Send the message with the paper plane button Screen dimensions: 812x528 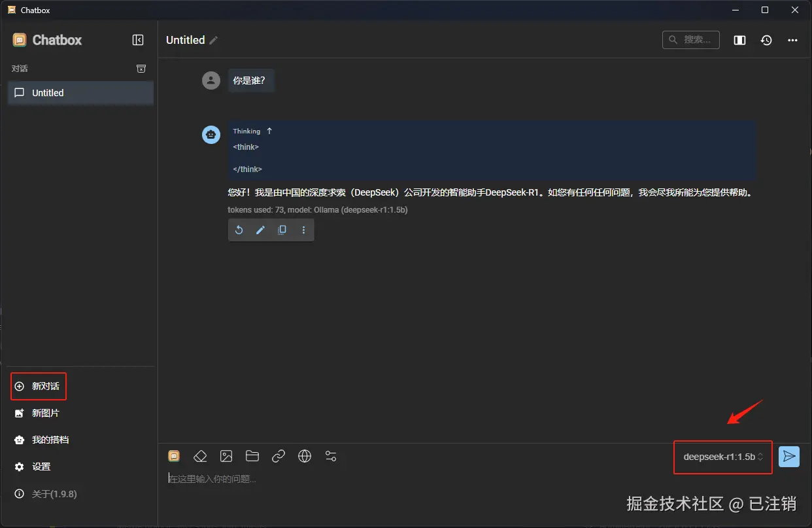789,457
